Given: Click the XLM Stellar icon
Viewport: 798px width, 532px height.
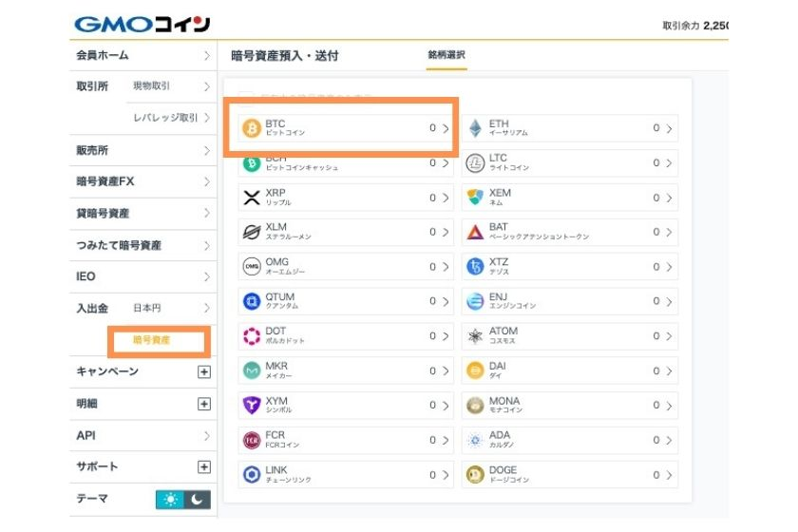Looking at the screenshot, I should (x=252, y=232).
